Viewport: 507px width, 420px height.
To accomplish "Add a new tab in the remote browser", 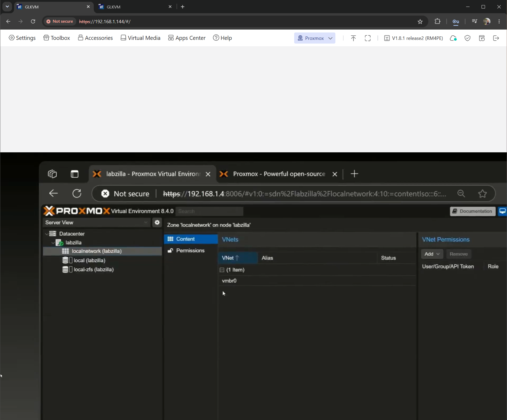I will 354,174.
